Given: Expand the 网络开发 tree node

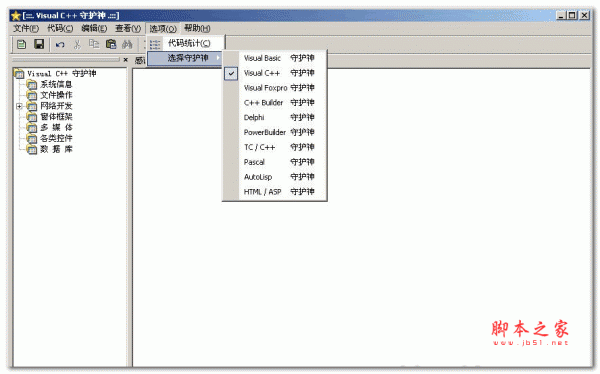Looking at the screenshot, I should (19, 106).
